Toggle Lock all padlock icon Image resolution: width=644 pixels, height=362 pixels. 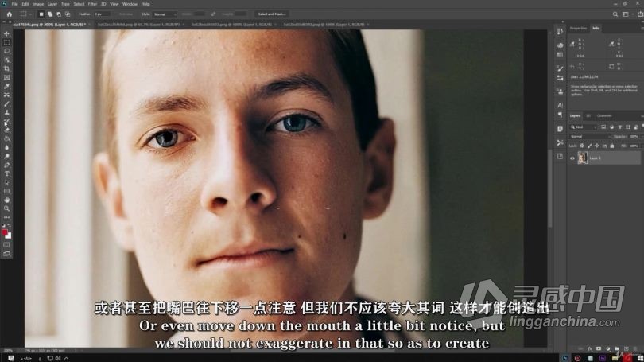point(612,146)
